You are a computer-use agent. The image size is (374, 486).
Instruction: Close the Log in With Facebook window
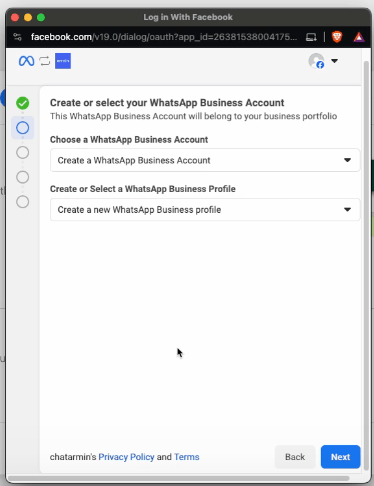(15, 17)
